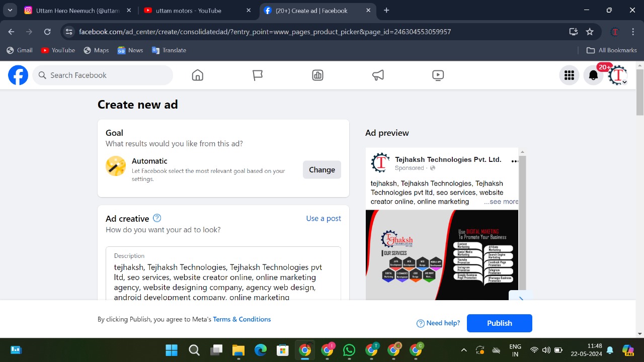Expand the see more link in ad preview

point(501,202)
